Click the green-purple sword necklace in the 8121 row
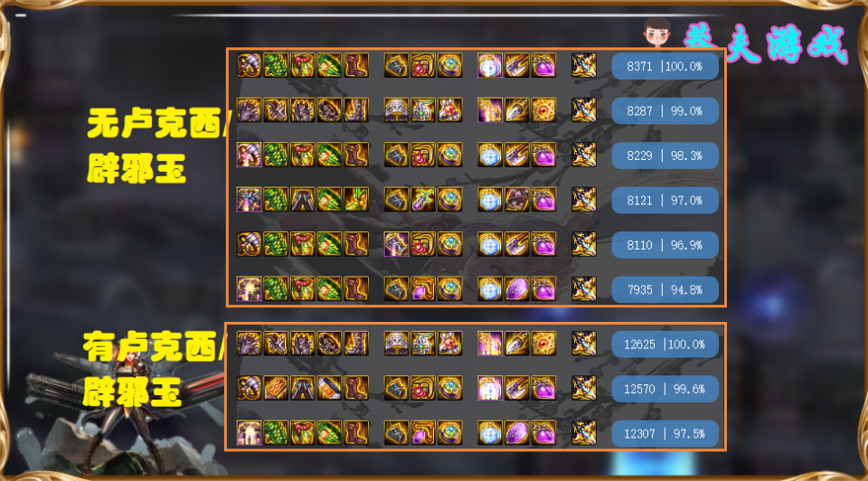This screenshot has width=868, height=481. (423, 199)
